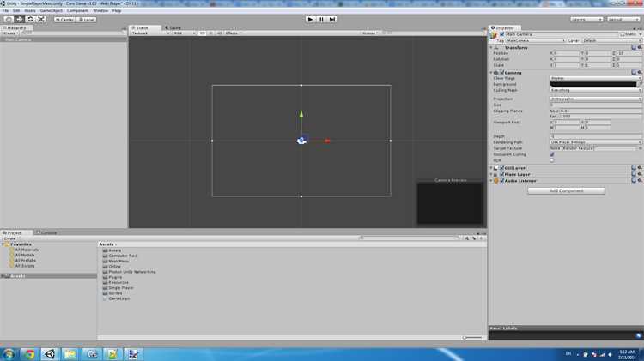The width and height of the screenshot is (644, 361).
Task: Open the Windows Start menu
Action: [x=9, y=353]
